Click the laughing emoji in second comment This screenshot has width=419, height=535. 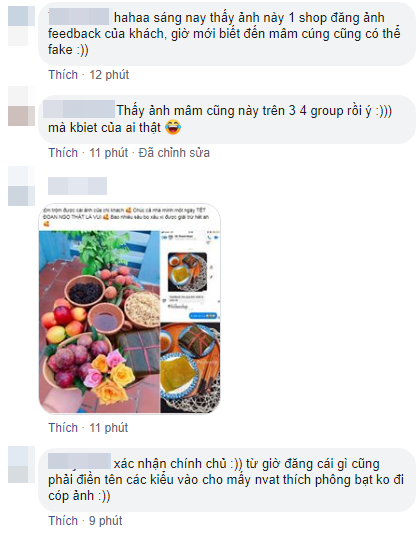(x=173, y=128)
